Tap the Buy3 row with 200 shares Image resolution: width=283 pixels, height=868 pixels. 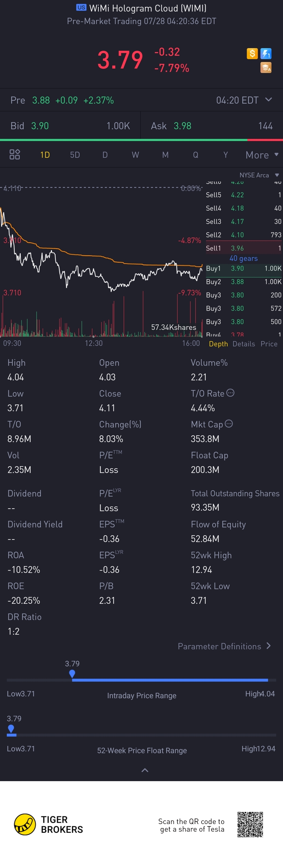[244, 295]
